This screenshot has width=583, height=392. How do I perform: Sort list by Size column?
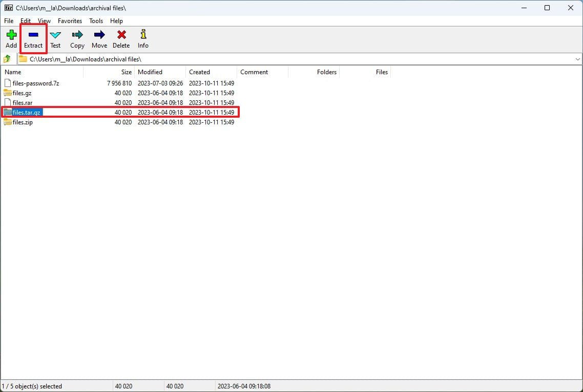click(x=126, y=72)
